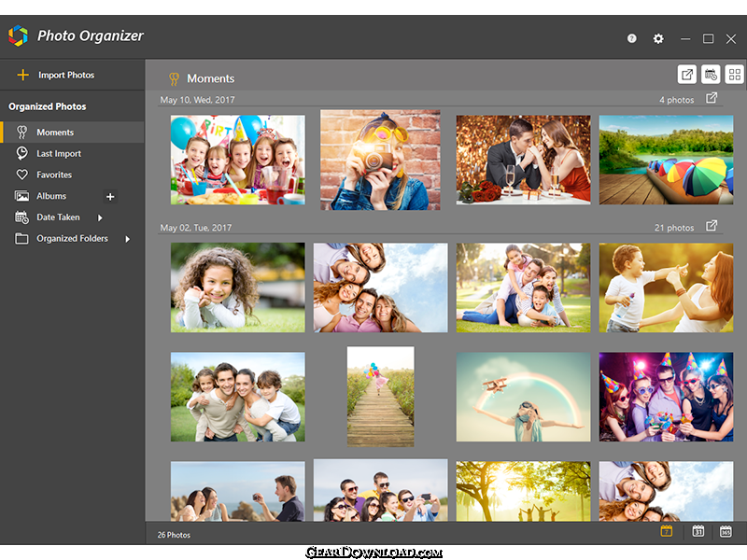The height and width of the screenshot is (560, 747).
Task: Select the toddler and mother photo
Action: tap(666, 287)
